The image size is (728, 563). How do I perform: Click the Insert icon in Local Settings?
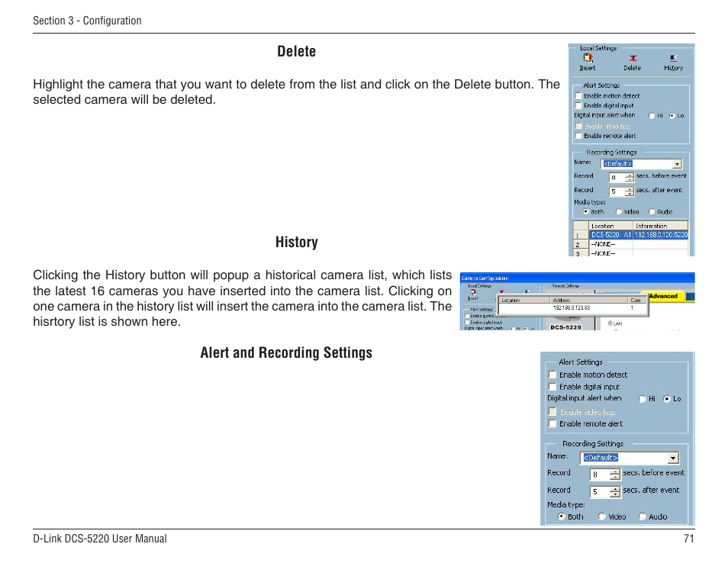click(x=588, y=58)
